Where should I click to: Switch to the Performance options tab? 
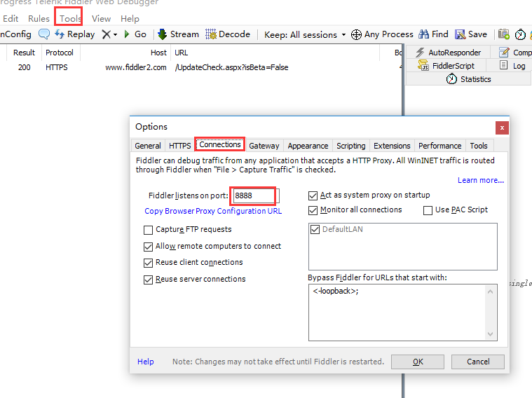439,146
